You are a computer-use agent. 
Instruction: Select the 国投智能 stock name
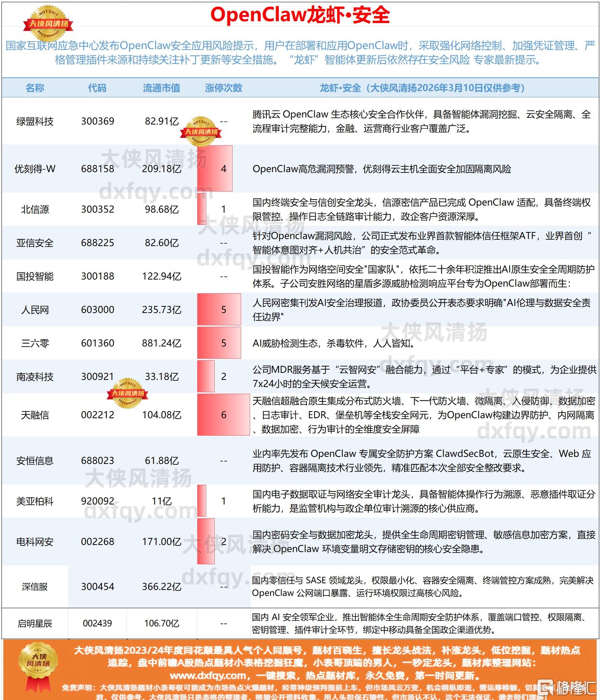[35, 276]
